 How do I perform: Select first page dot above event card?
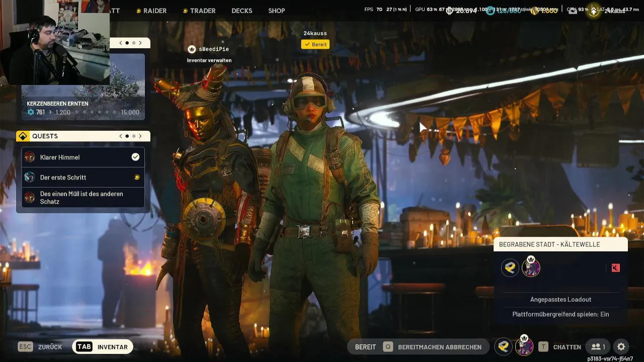click(x=127, y=43)
